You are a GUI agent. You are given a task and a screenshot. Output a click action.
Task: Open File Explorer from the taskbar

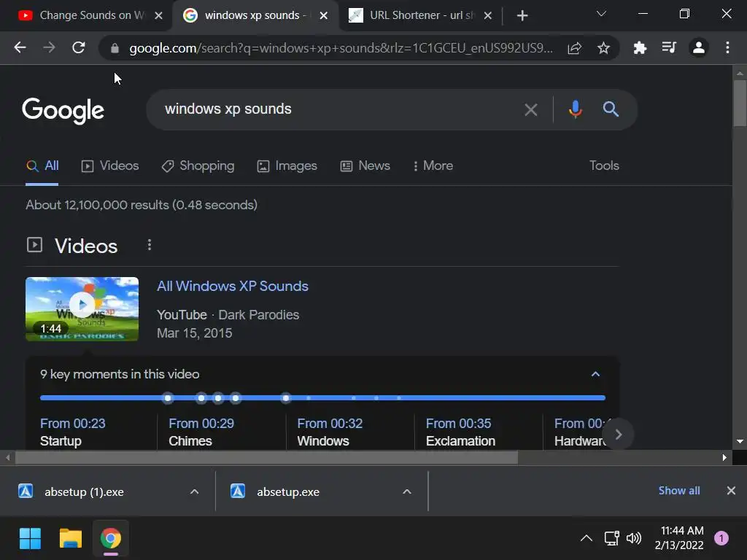click(71, 539)
